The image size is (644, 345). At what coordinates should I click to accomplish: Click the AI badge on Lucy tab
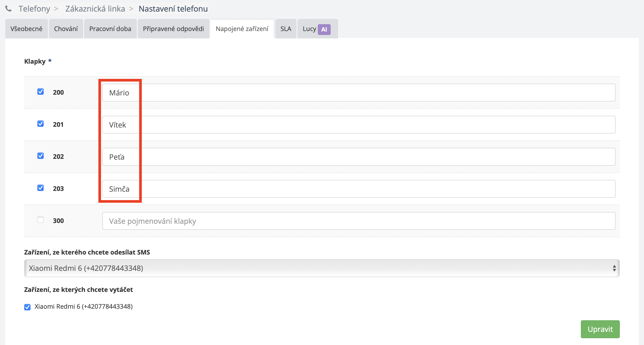click(x=324, y=29)
